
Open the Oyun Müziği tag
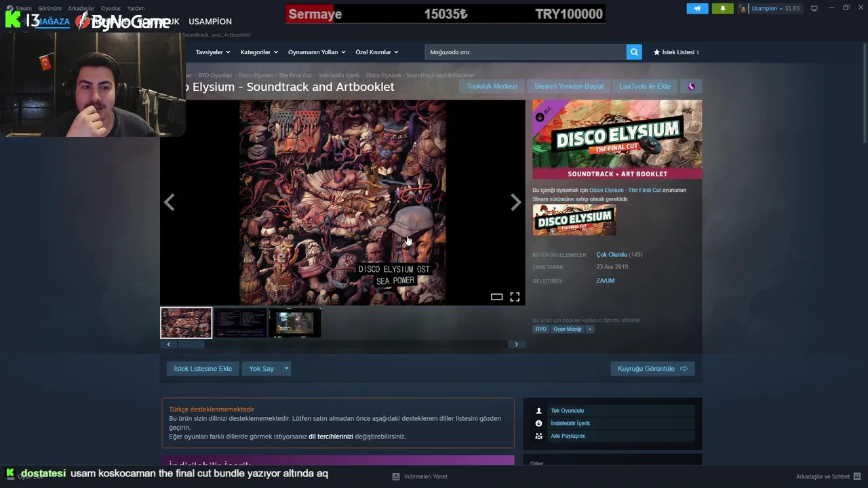(x=567, y=329)
